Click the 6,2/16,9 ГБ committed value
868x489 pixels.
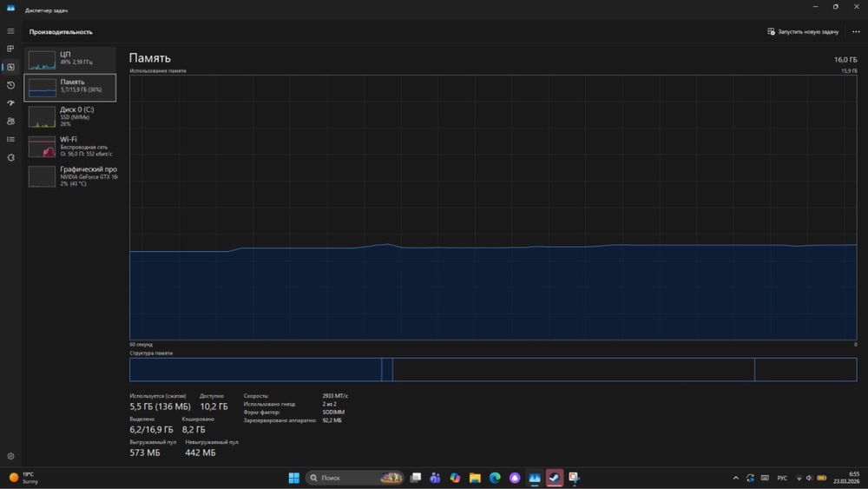151,429
